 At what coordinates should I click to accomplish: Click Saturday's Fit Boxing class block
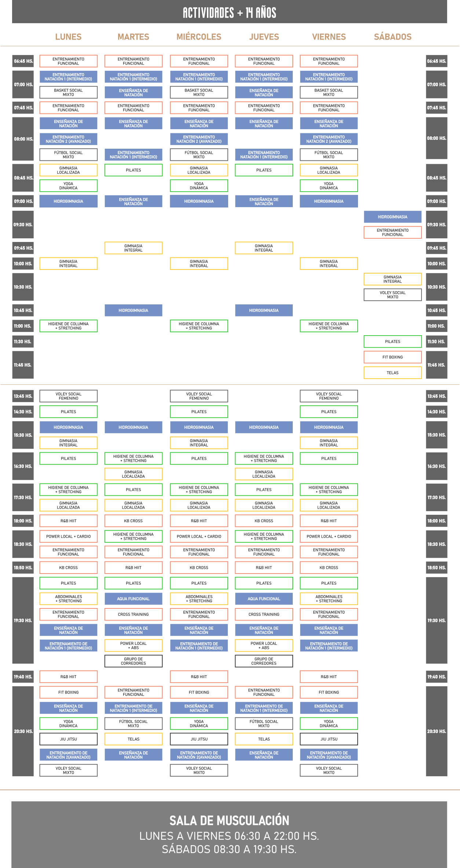[x=393, y=357]
